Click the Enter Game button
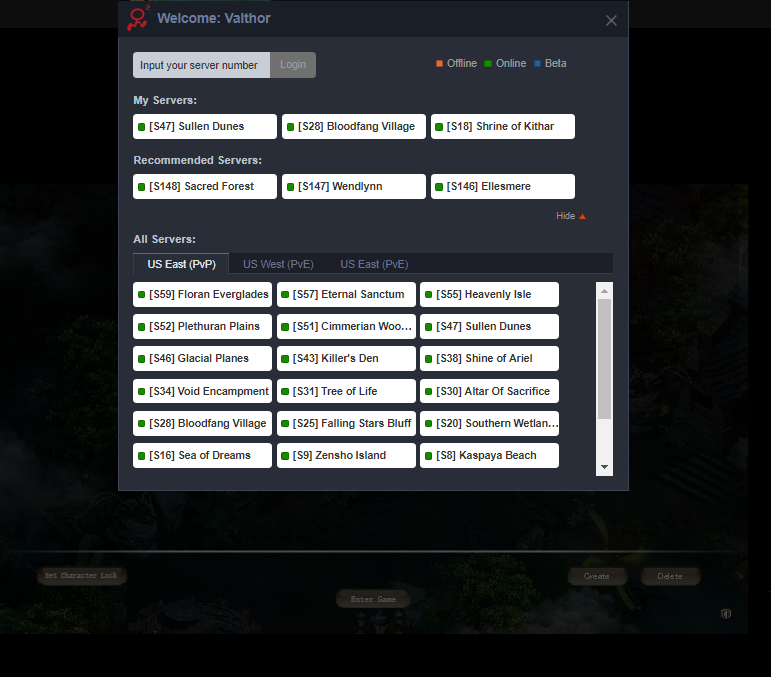Viewport: 771px width, 677px height. pos(373,599)
